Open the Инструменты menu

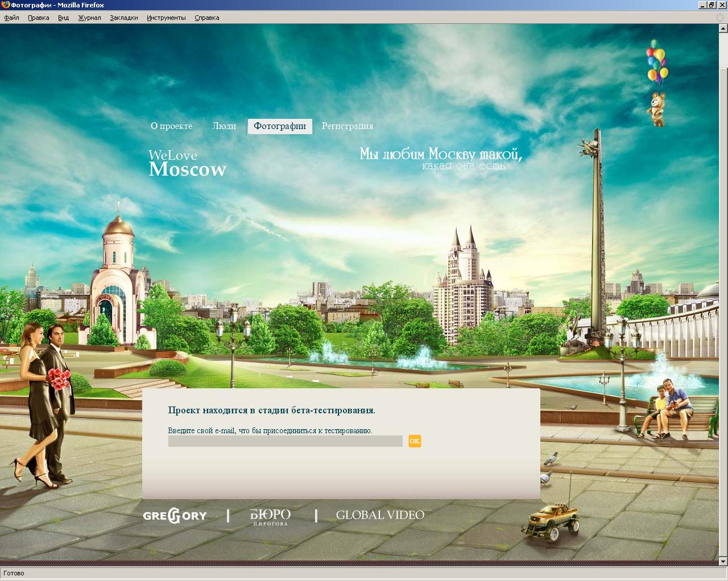click(166, 18)
